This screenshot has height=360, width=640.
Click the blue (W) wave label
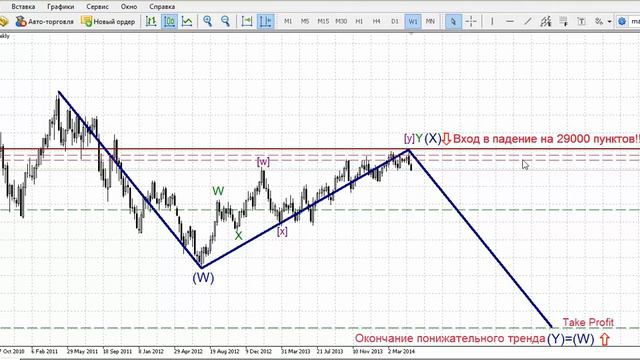coord(203,278)
